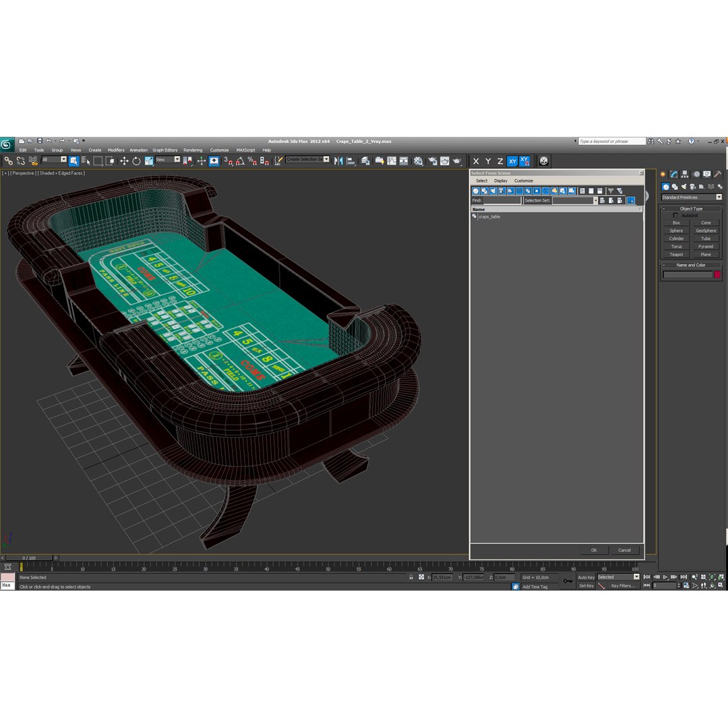Open the Key Filters dialog button
Screen dimensions: 728x728
pos(623,586)
